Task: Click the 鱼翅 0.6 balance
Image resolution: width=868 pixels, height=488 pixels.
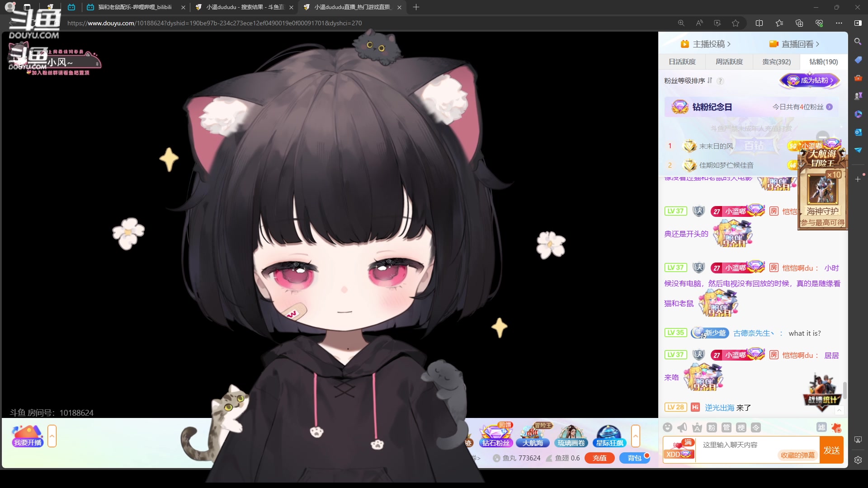Action: 563,458
